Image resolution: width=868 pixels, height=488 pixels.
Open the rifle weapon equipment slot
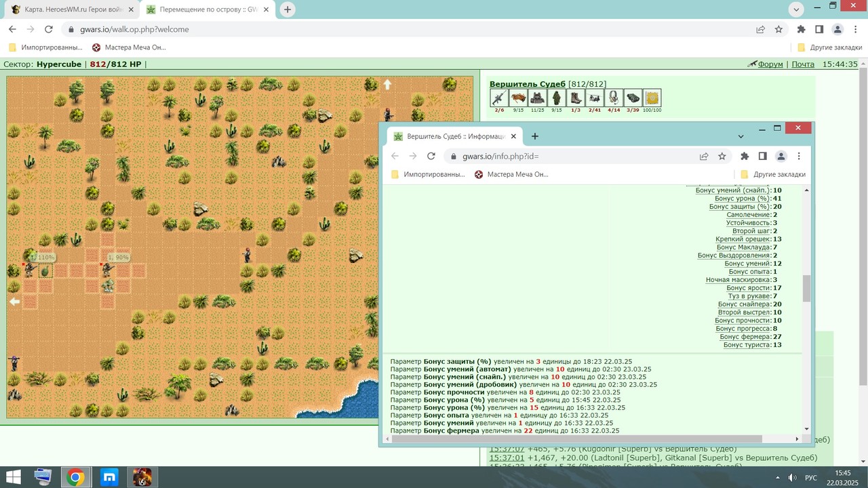point(499,98)
